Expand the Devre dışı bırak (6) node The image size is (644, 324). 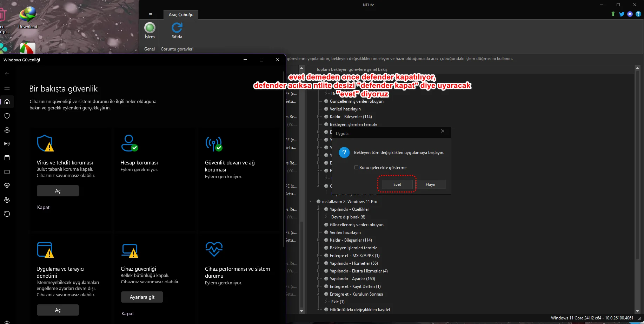(x=326, y=217)
